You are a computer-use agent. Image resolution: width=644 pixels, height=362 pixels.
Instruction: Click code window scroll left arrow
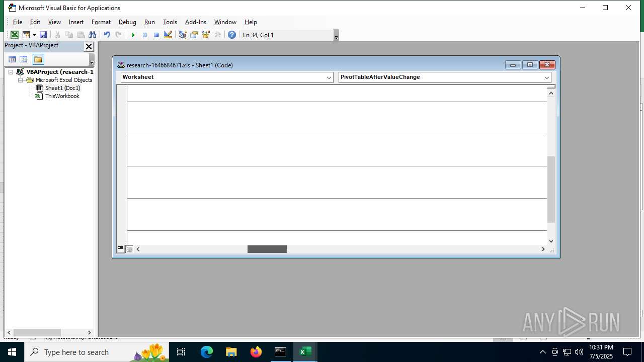pos(138,249)
